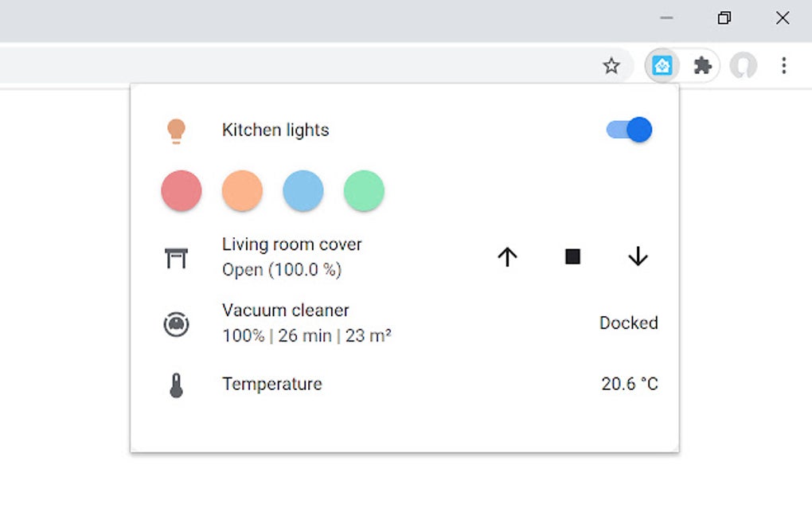Bookmark this page with the star icon
Image resolution: width=812 pixels, height=508 pixels.
tap(611, 66)
